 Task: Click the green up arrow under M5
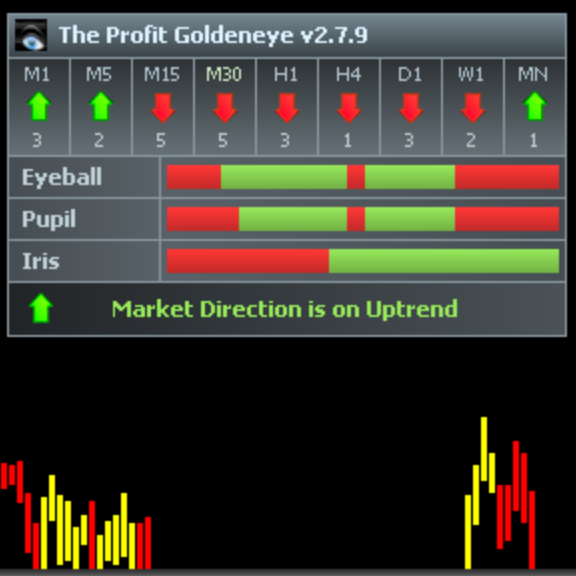tap(101, 107)
